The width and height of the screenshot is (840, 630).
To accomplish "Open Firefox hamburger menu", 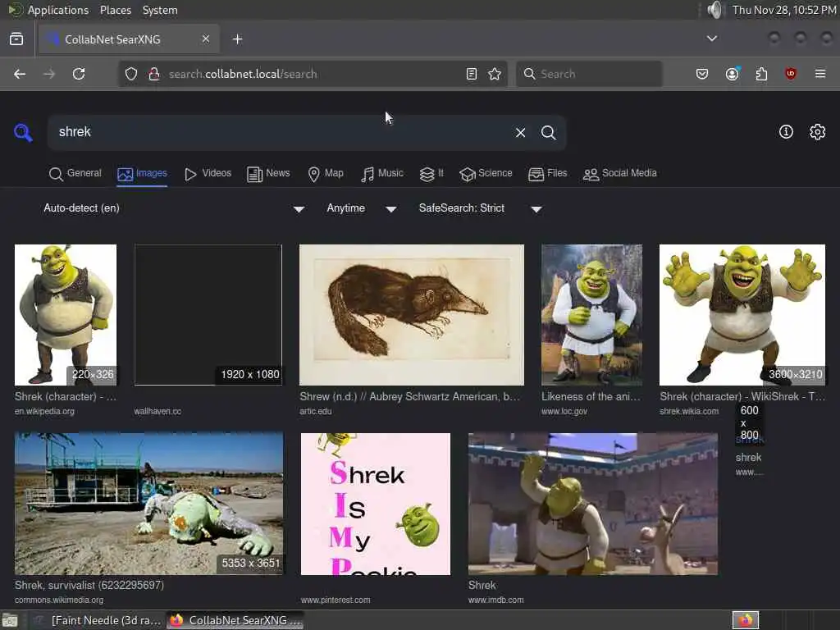I will [820, 74].
